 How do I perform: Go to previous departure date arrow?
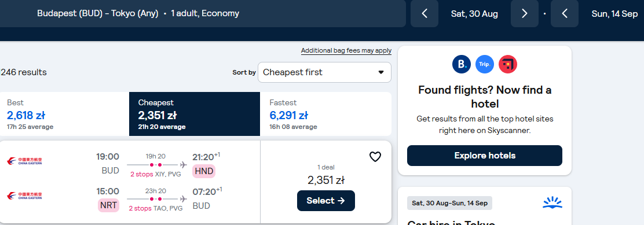click(425, 13)
